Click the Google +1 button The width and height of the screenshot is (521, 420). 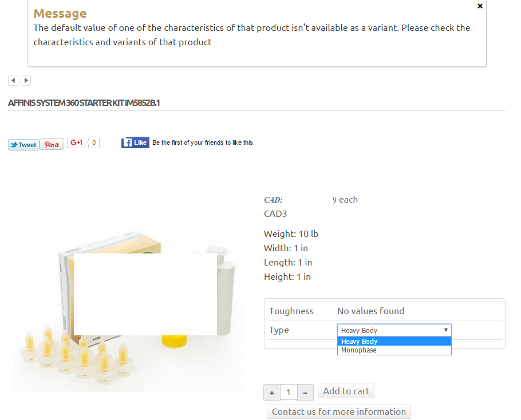tap(76, 143)
